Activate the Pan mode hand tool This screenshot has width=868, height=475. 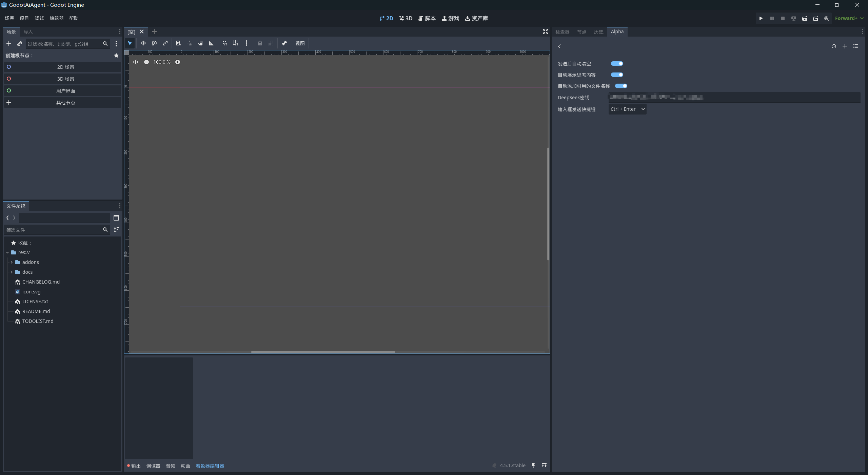point(200,43)
